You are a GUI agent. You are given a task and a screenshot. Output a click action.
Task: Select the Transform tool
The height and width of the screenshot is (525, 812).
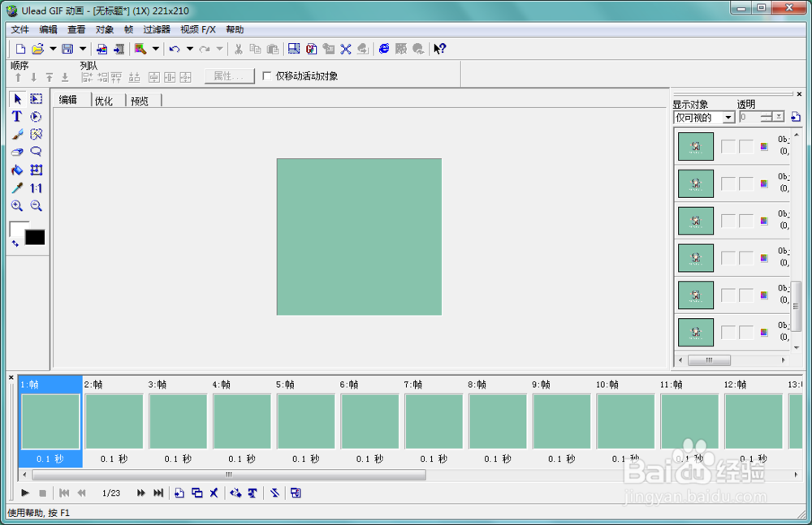[x=36, y=170]
